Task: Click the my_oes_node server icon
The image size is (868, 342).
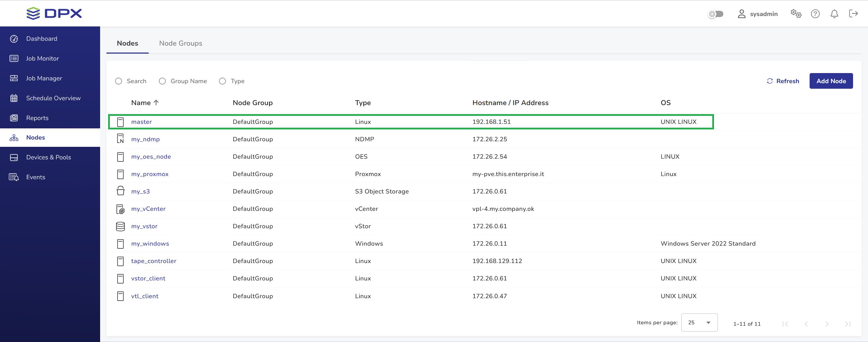Action: point(120,157)
